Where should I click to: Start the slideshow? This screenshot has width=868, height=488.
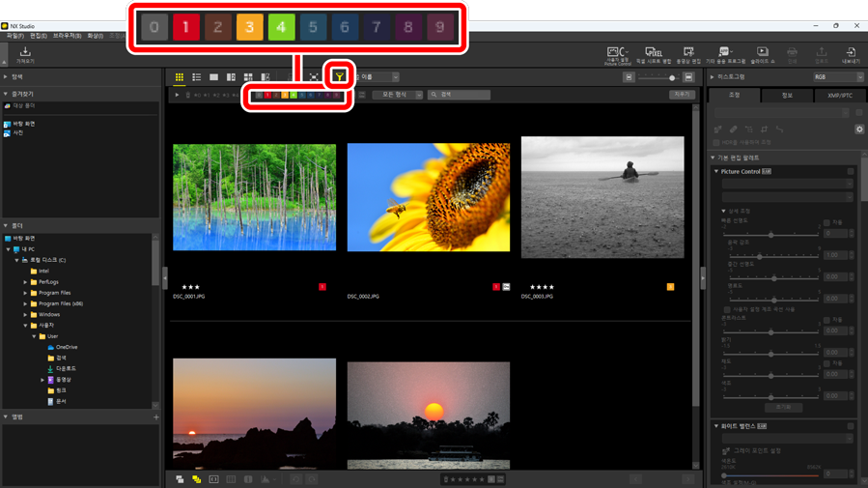coord(762,55)
